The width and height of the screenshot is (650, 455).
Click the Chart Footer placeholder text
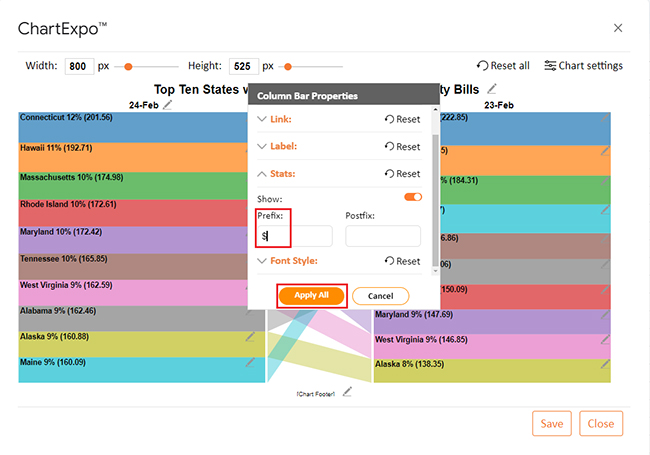point(315,394)
